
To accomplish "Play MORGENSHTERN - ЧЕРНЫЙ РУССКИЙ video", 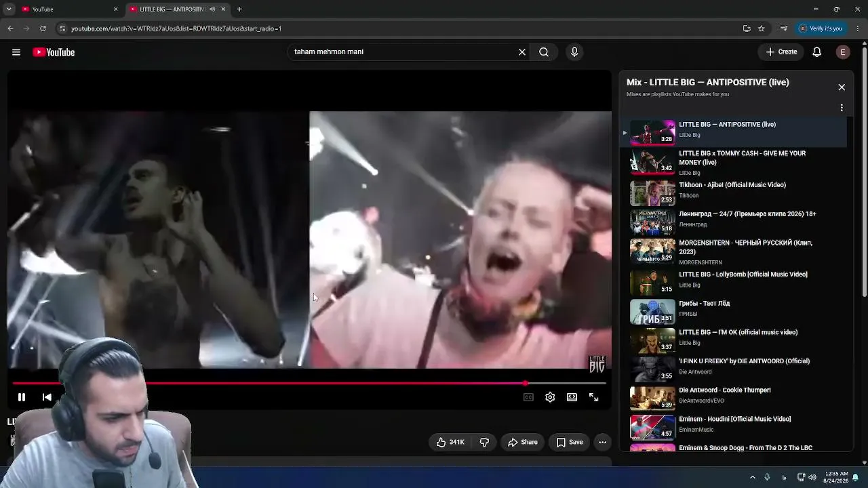I will click(x=735, y=252).
